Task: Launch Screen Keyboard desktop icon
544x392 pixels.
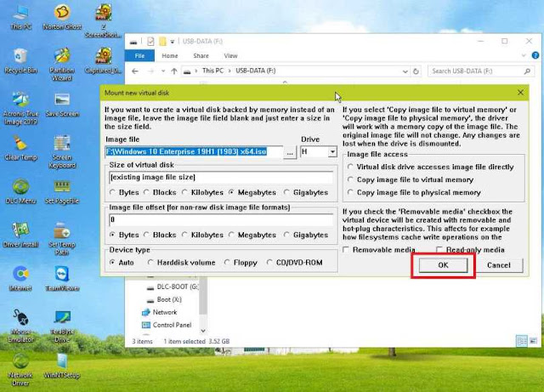Action: coord(62,151)
